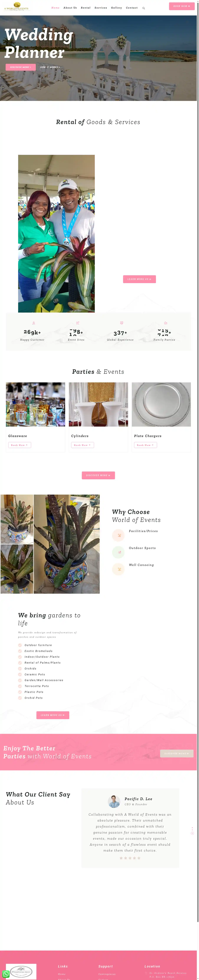
Task: Open the search icon in header
Action: click(143, 8)
